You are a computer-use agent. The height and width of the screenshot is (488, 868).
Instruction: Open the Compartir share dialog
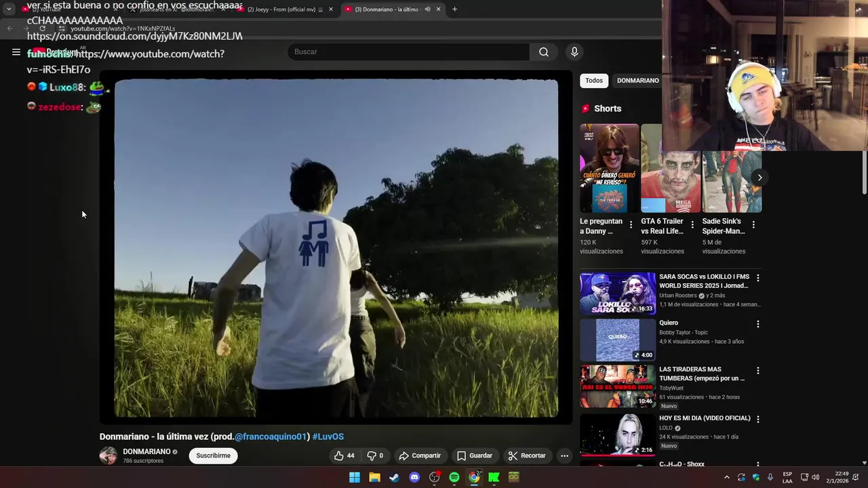[420, 455]
